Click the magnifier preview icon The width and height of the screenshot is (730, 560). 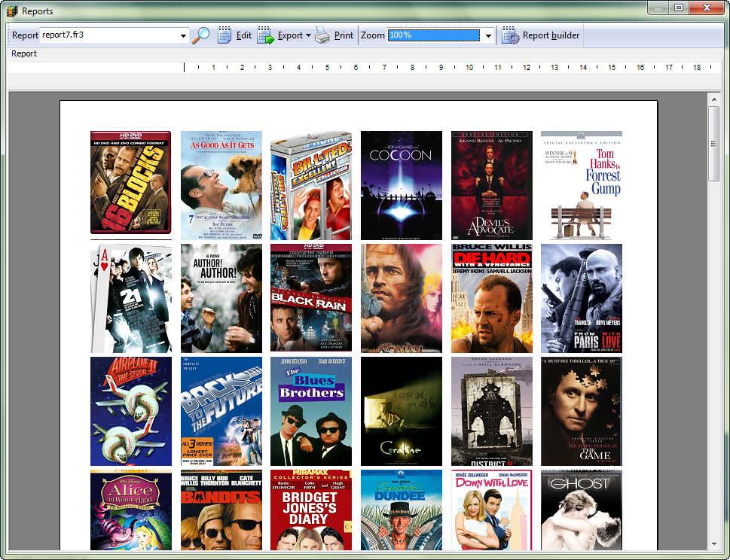pos(201,35)
